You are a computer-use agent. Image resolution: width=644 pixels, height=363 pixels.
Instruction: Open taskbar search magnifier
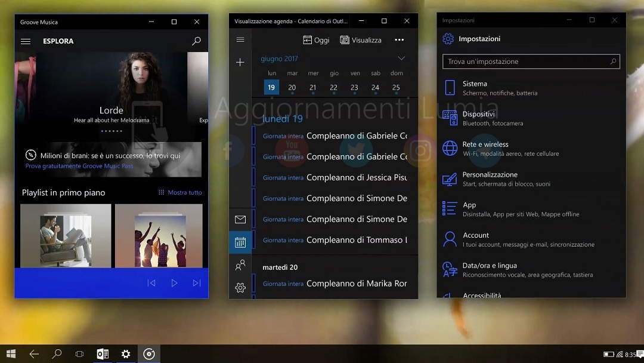coord(57,353)
